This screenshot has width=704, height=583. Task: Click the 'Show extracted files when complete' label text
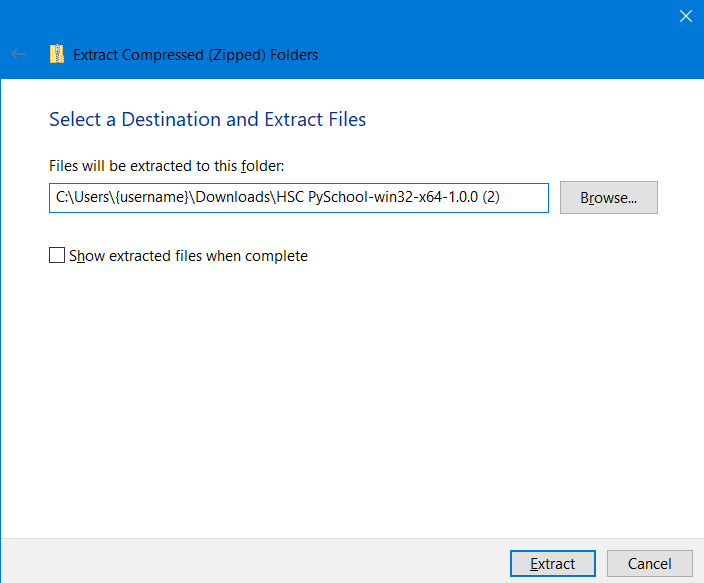coord(188,256)
